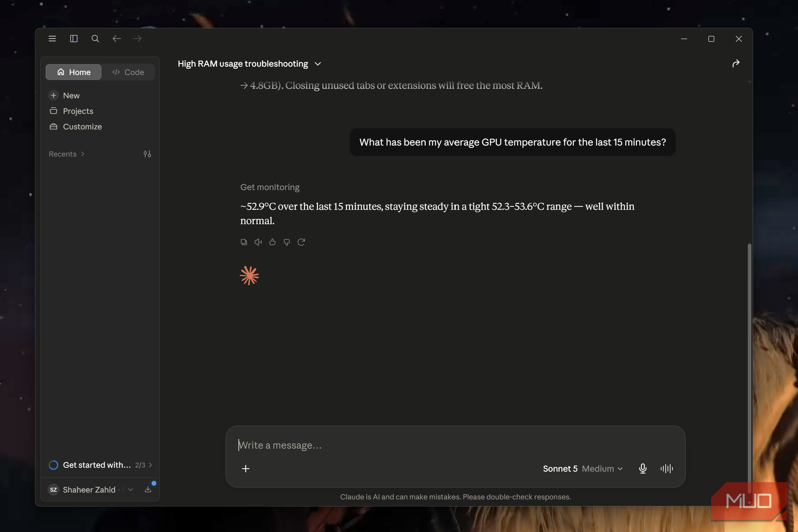Click the Shaheer Zahid profile name
The width and height of the screenshot is (798, 532).
coord(89,490)
